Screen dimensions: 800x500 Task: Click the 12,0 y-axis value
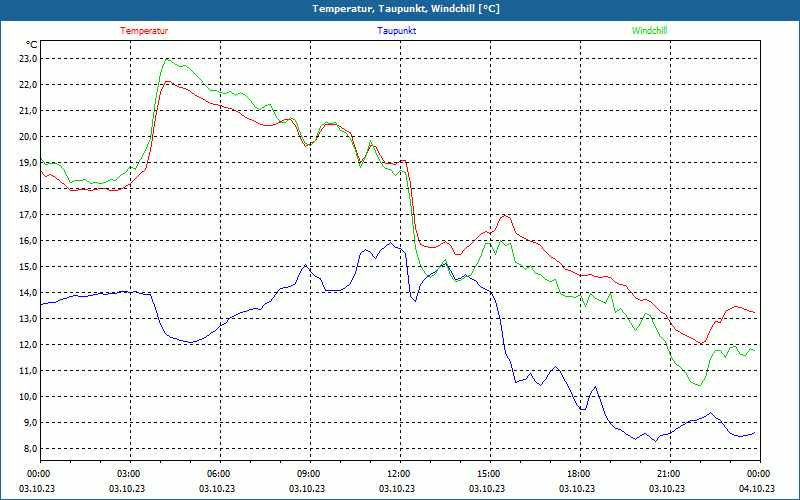point(29,345)
